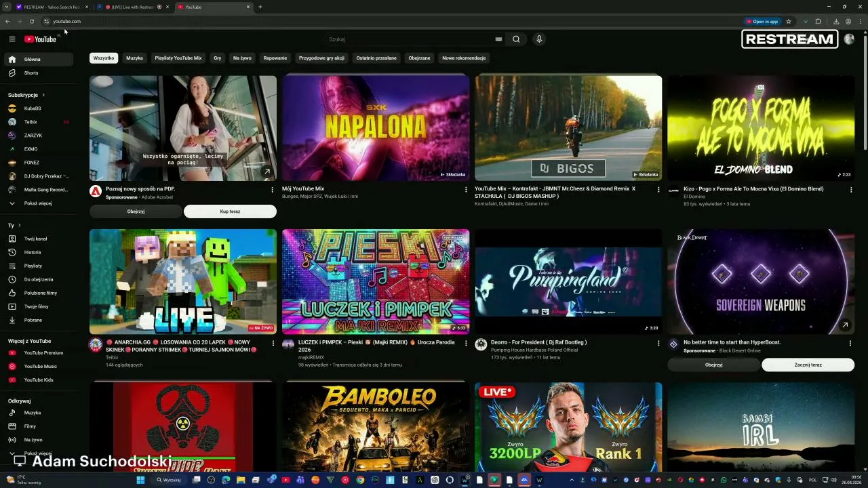Open the account avatar menu
This screenshot has height=488, width=868.
point(849,39)
